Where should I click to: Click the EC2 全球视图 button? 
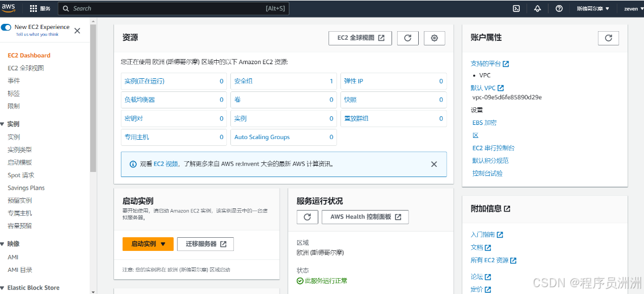[361, 38]
